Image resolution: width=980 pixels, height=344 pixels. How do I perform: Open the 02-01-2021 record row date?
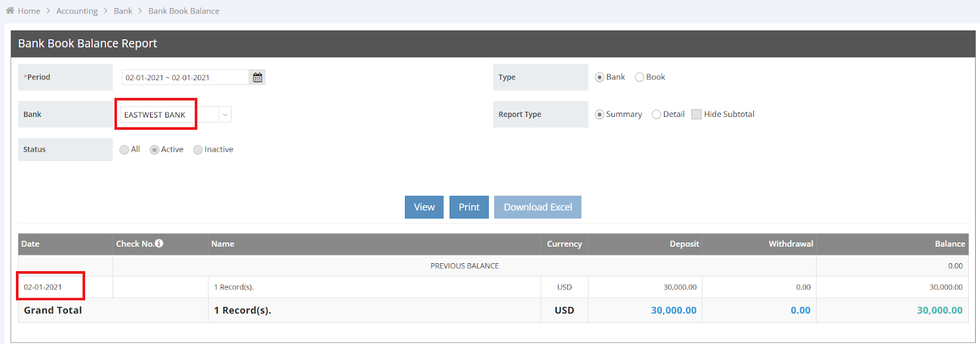[x=43, y=287]
